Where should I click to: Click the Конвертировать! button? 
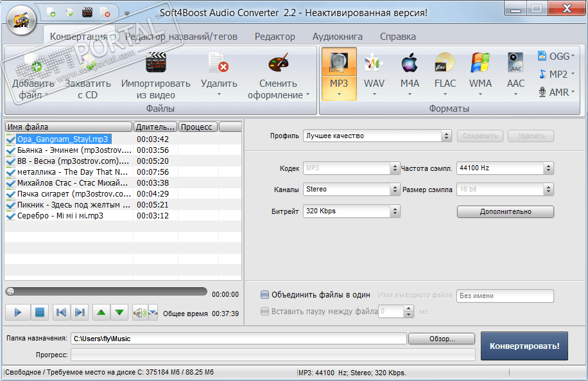tap(524, 346)
